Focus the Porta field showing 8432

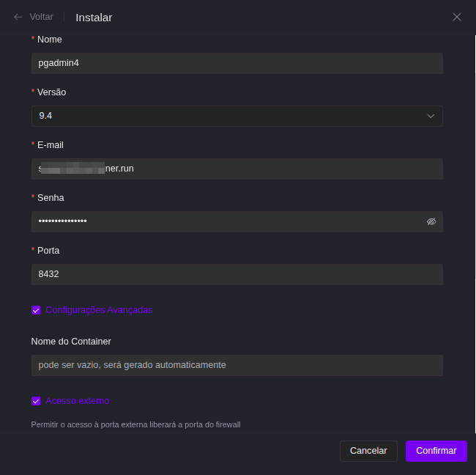(237, 274)
